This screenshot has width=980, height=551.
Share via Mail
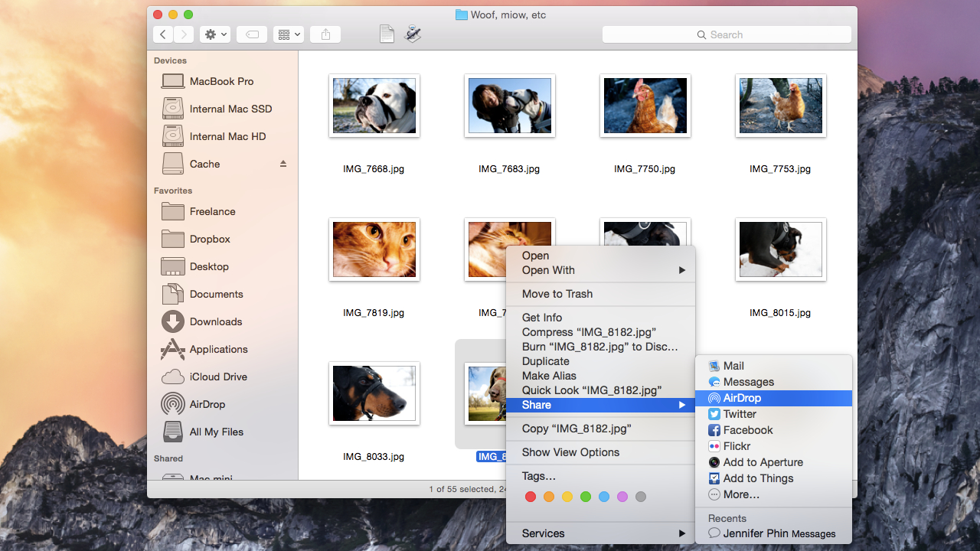(x=773, y=366)
